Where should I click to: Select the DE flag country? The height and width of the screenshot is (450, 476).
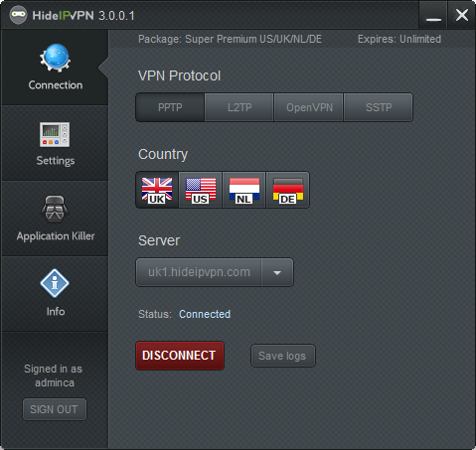(x=288, y=190)
